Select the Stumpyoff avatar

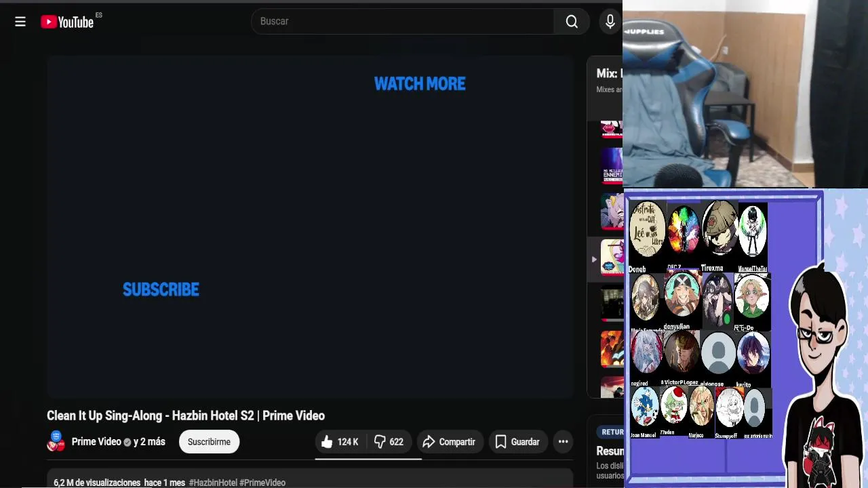click(729, 407)
